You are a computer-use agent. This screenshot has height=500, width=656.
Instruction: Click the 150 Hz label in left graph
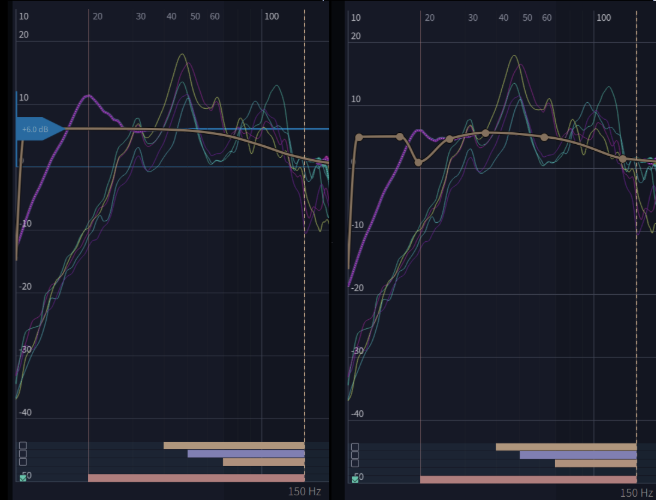pos(304,492)
